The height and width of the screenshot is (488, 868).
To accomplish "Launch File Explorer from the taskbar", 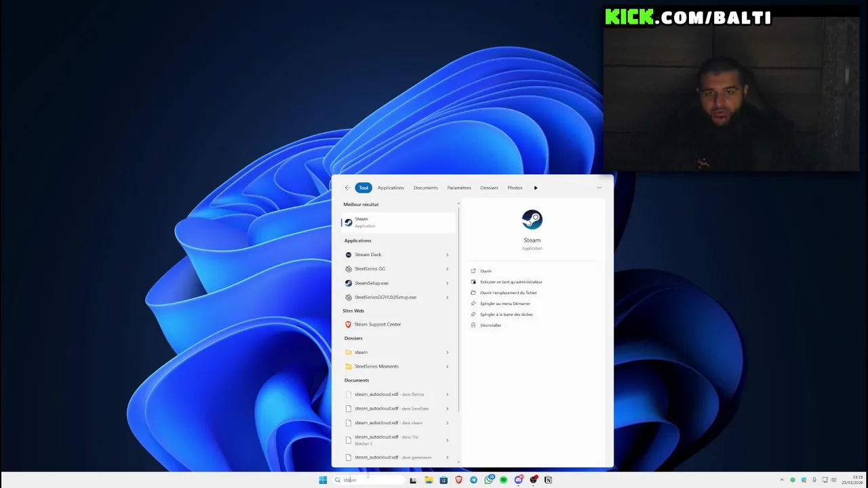I will click(x=429, y=480).
